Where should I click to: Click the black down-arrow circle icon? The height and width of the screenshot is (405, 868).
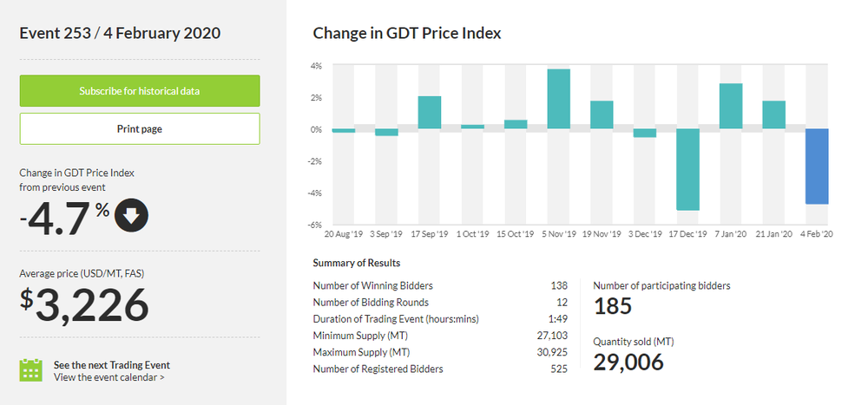coord(131,216)
